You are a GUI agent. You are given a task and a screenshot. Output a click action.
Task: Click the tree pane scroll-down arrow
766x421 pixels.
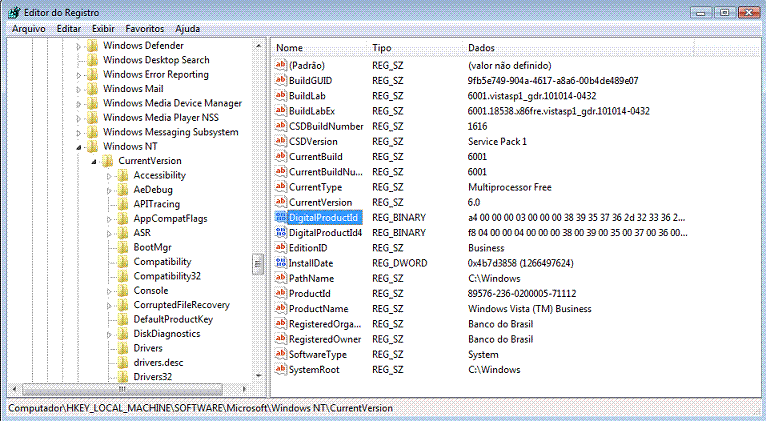[258, 376]
